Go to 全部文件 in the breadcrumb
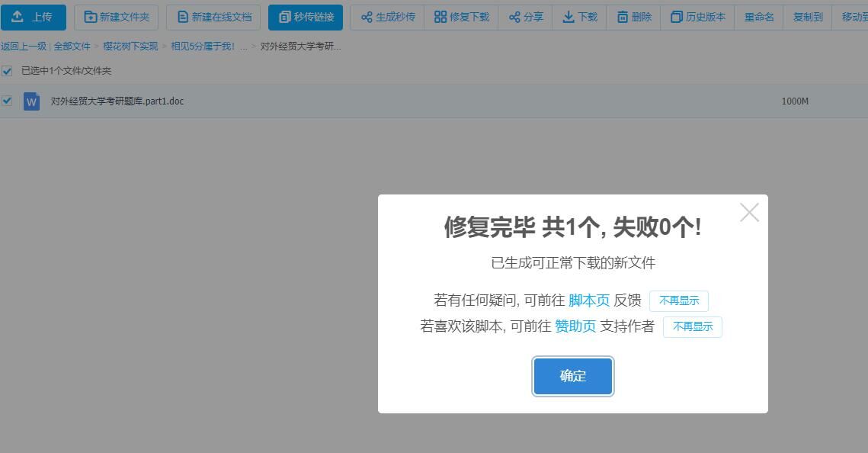The image size is (868, 453). click(72, 47)
